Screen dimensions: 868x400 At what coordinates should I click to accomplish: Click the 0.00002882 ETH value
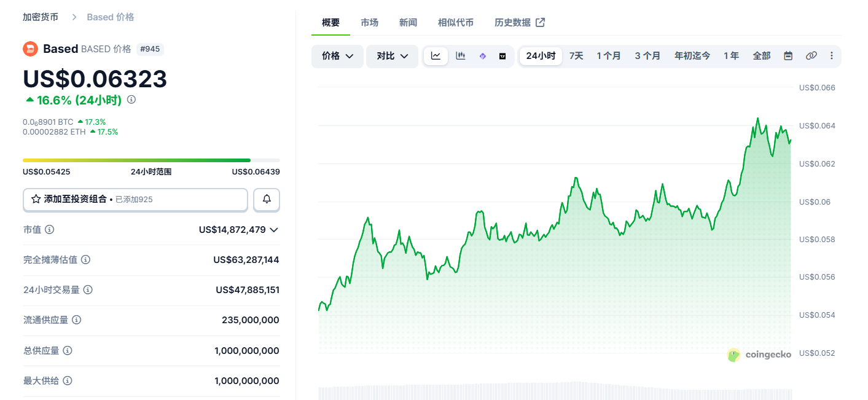pyautogui.click(x=53, y=131)
